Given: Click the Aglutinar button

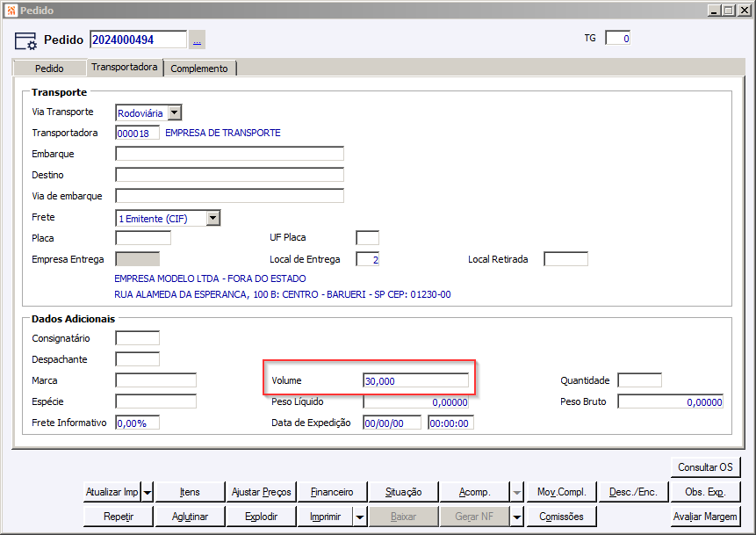Looking at the screenshot, I should click(x=190, y=517).
